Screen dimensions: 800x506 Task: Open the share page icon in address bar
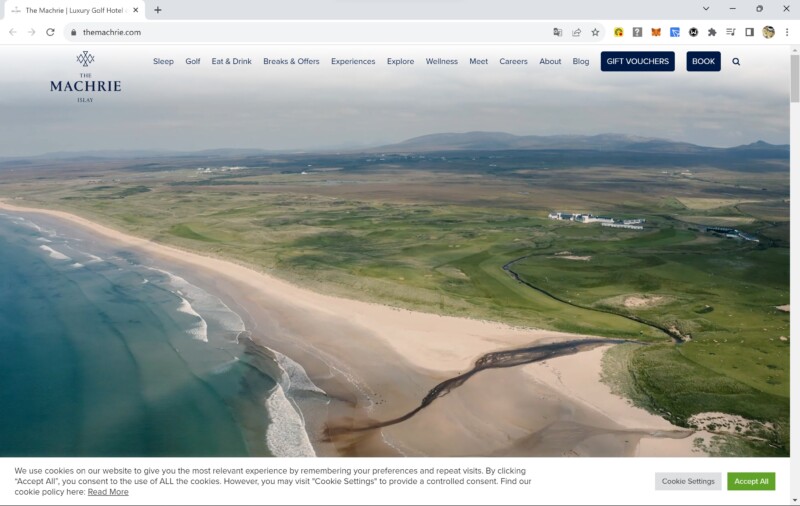(577, 32)
